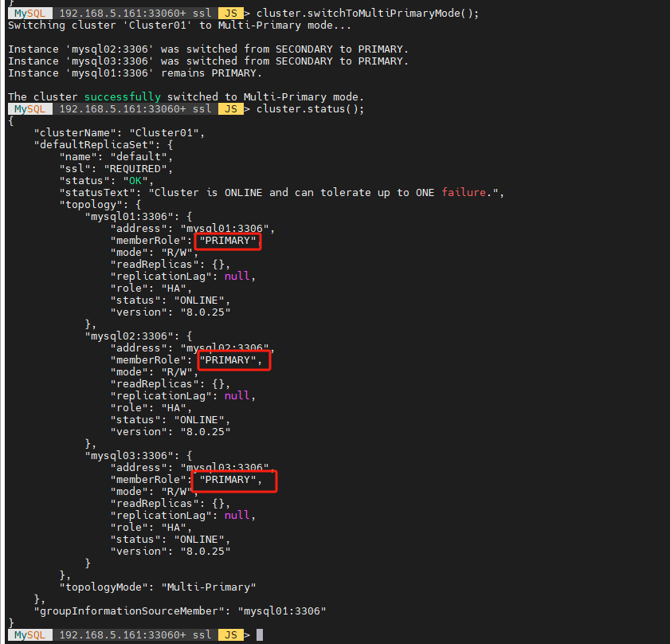Click the "mysql01:3306": { topology key
The width and height of the screenshot is (670, 644).
[139, 217]
